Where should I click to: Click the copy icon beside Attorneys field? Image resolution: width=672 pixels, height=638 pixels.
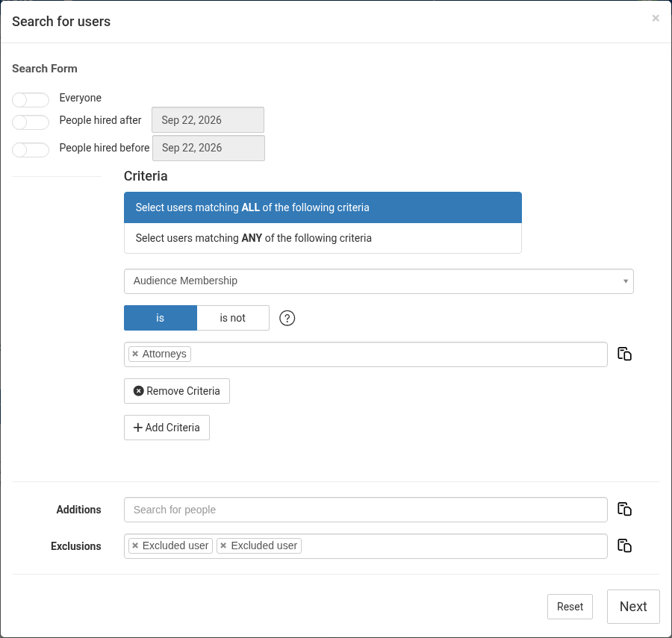point(624,354)
